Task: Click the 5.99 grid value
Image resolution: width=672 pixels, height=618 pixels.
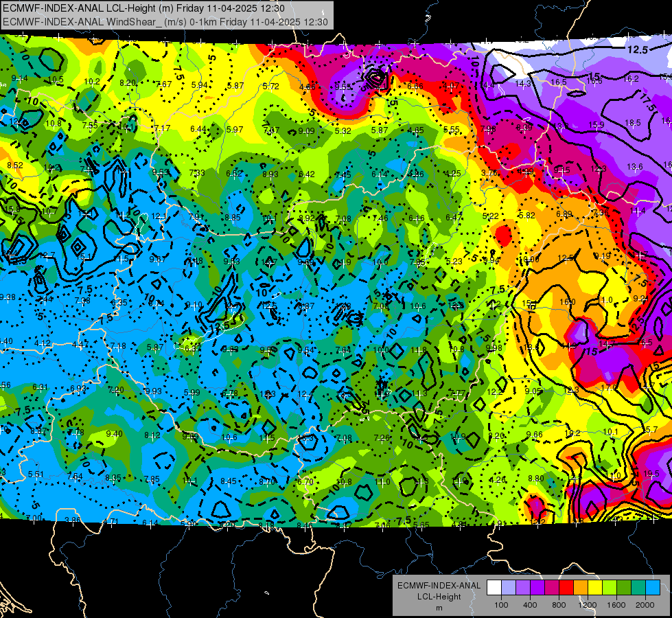Action: (192, 392)
